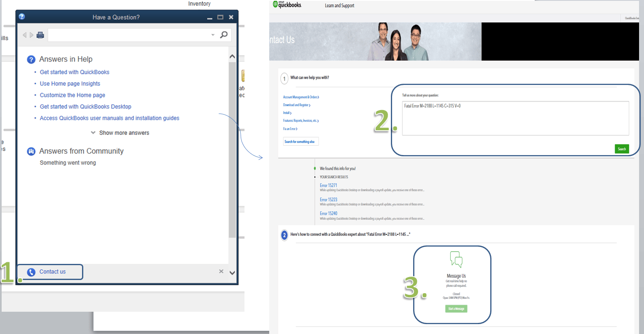Maximize the Have a Question window
The width and height of the screenshot is (644, 334).
(220, 17)
